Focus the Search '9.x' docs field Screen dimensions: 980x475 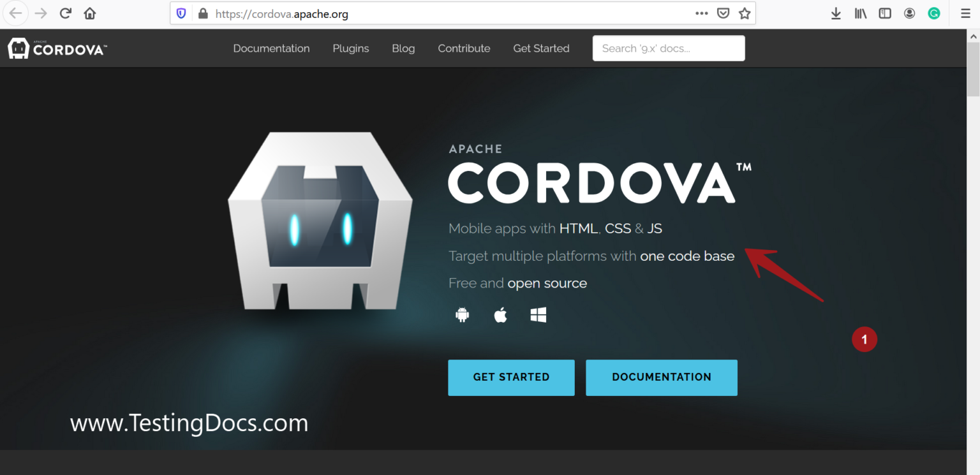(x=668, y=48)
